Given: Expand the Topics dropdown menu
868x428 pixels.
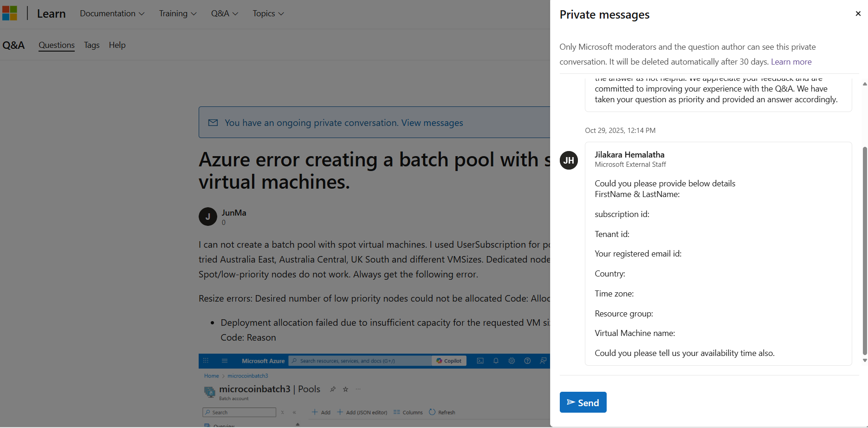Looking at the screenshot, I should tap(268, 13).
